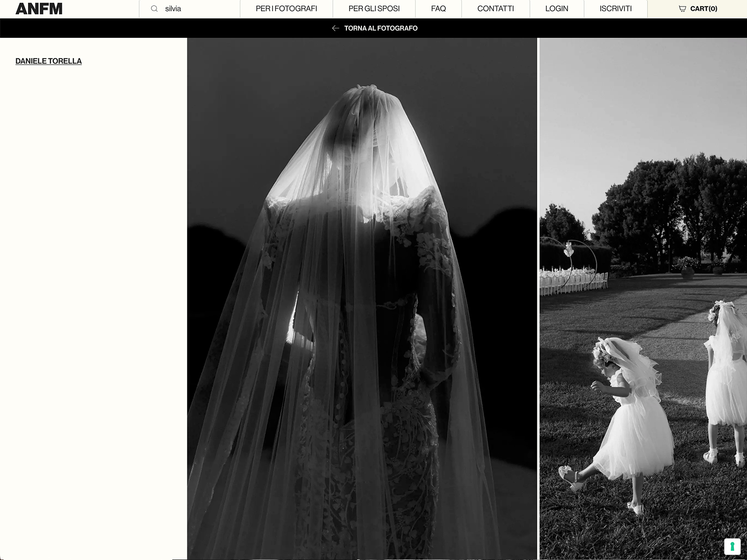This screenshot has width=747, height=560.
Task: Select Iscriviti to sign up
Action: click(615, 9)
